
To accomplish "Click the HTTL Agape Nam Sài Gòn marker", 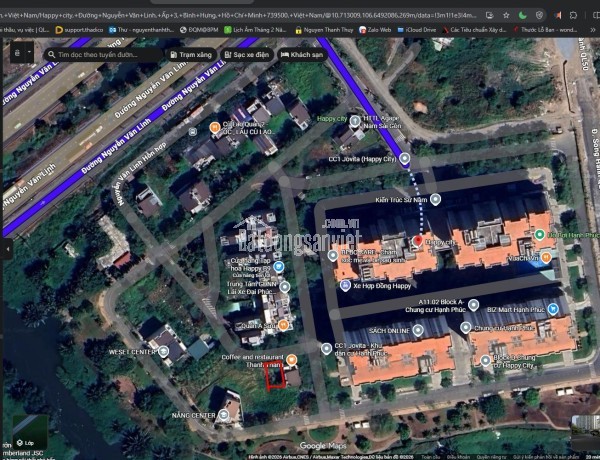I will (x=355, y=121).
